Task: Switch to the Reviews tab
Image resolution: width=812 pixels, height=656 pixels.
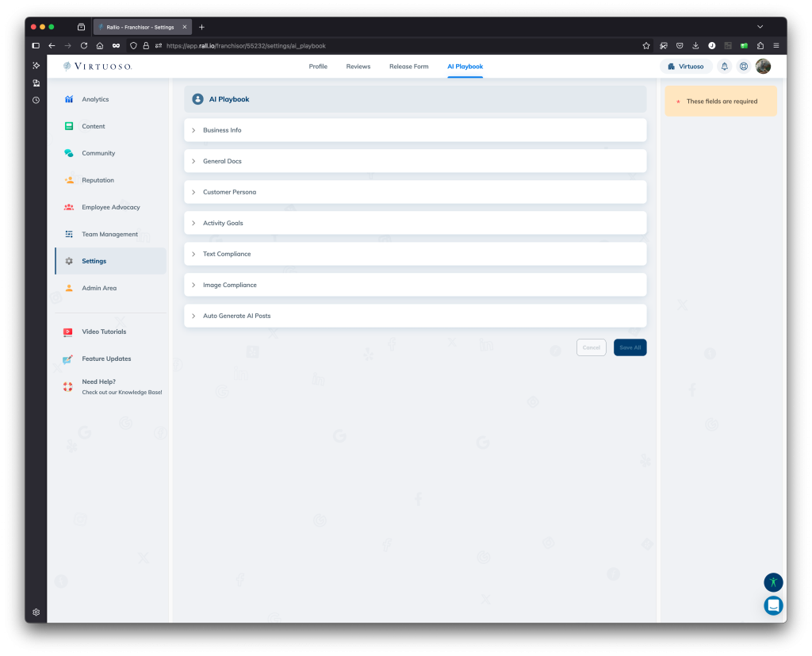Action: pyautogui.click(x=358, y=67)
